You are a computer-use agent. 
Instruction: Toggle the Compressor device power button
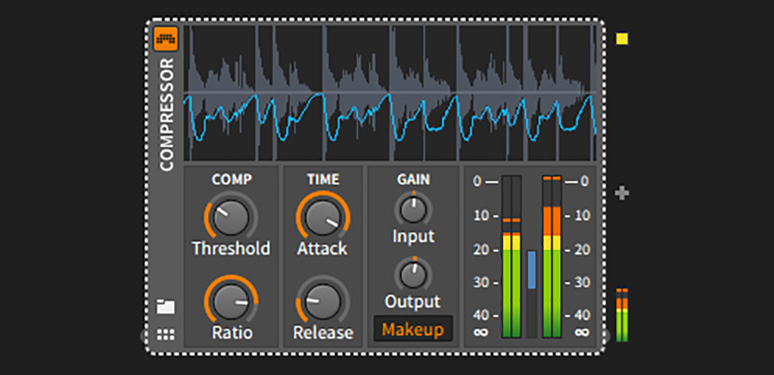click(x=165, y=39)
